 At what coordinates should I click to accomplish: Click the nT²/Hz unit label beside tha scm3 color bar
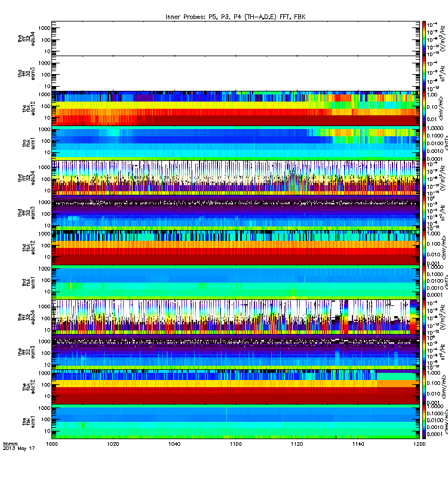coord(443,74)
